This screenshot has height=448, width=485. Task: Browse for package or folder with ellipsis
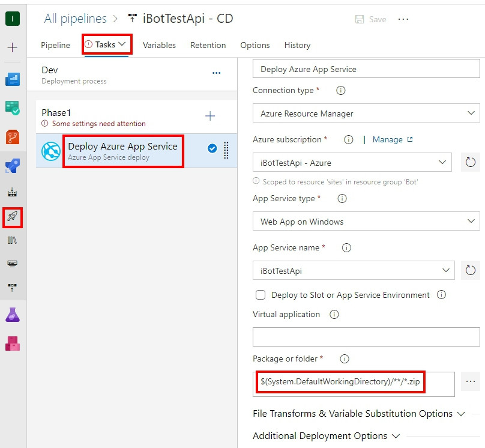point(470,381)
